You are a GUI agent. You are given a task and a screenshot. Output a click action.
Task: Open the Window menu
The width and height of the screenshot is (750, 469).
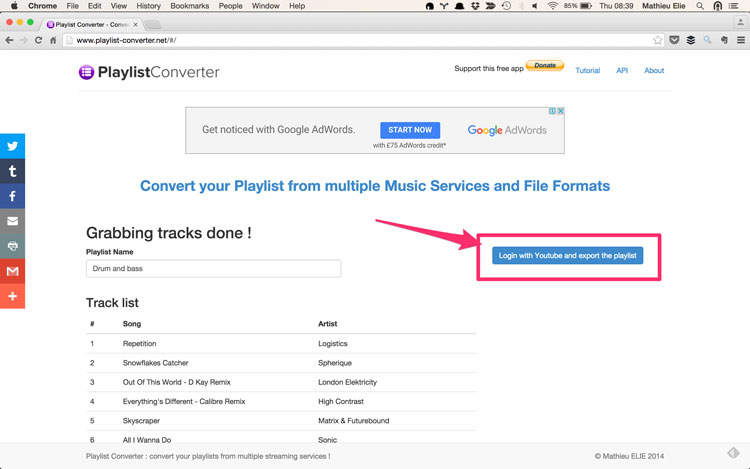[x=265, y=6]
